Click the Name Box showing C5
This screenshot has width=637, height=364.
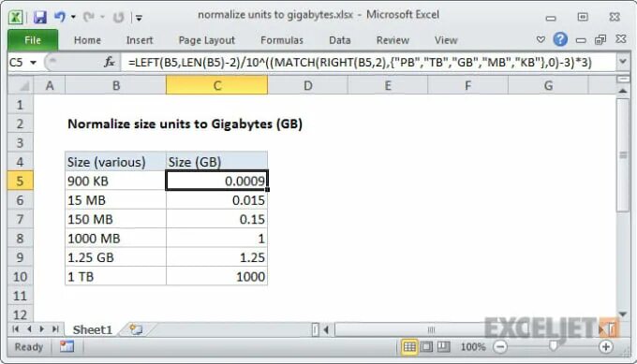click(x=19, y=63)
